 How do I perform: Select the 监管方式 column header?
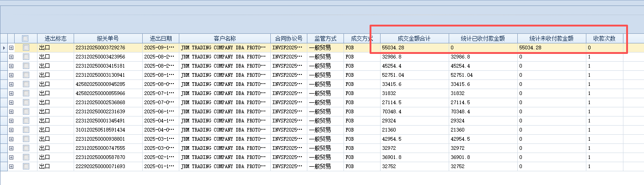pos(325,38)
